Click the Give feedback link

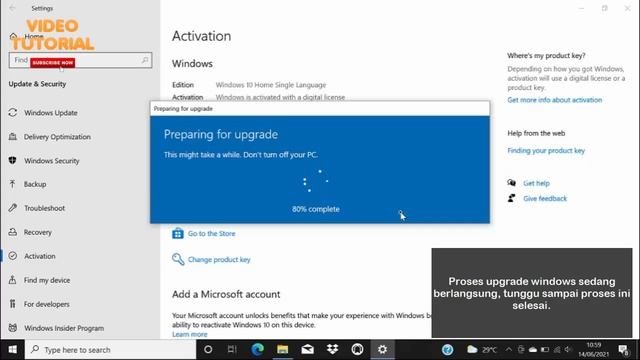pyautogui.click(x=545, y=199)
